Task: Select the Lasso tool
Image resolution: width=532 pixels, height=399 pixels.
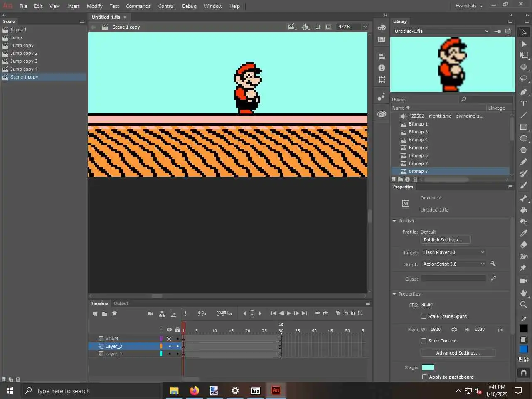Action: tap(524, 79)
